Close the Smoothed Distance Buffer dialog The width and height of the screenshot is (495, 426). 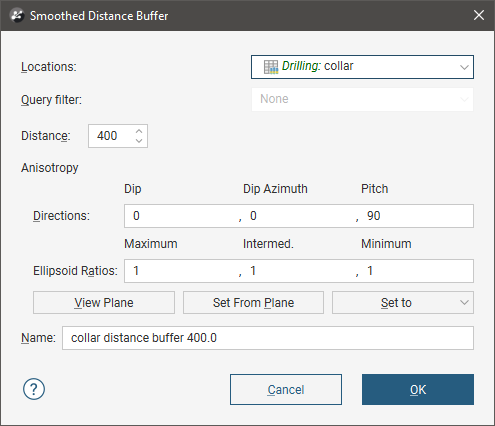pos(479,15)
